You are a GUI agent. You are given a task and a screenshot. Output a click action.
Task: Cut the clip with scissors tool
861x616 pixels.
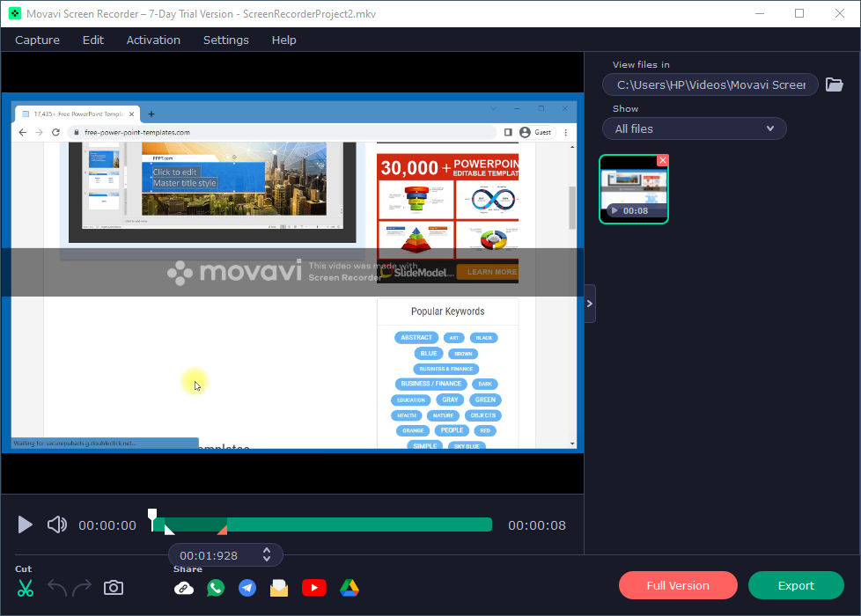tap(26, 588)
